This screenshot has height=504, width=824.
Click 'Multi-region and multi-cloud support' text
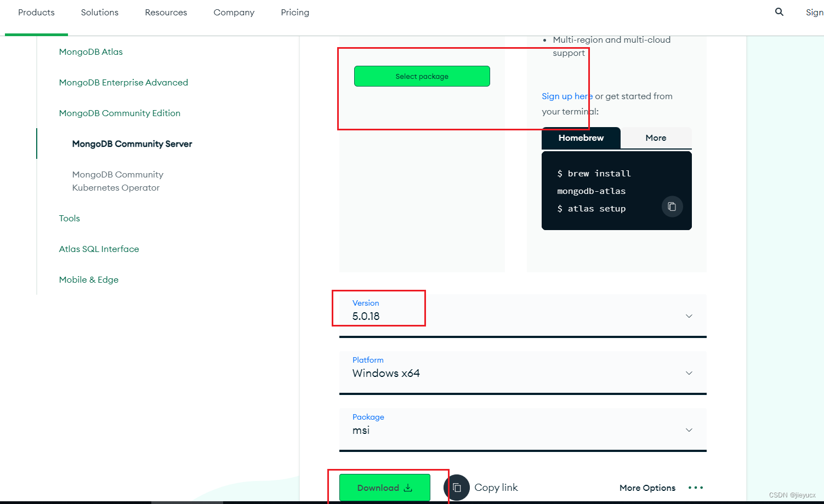click(x=611, y=46)
